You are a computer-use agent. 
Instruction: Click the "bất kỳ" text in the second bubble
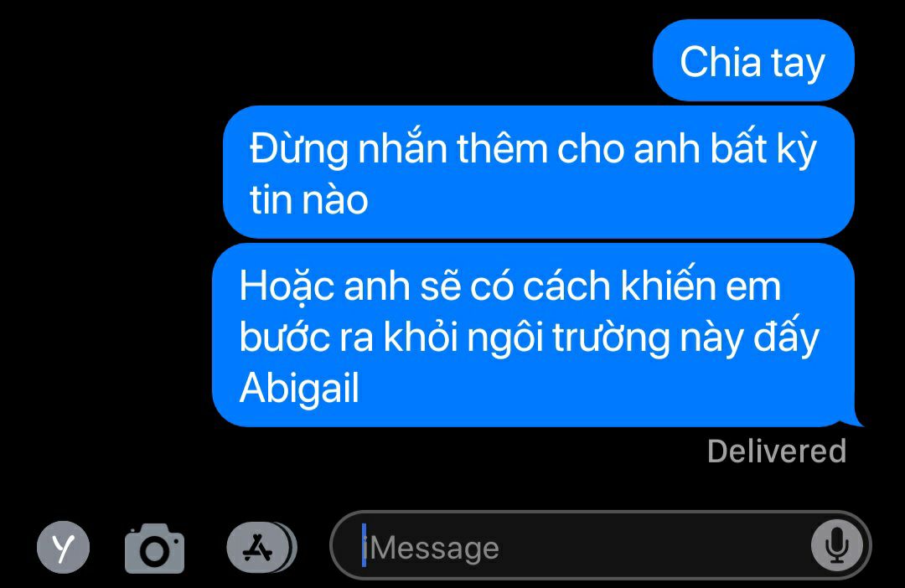pos(763,149)
